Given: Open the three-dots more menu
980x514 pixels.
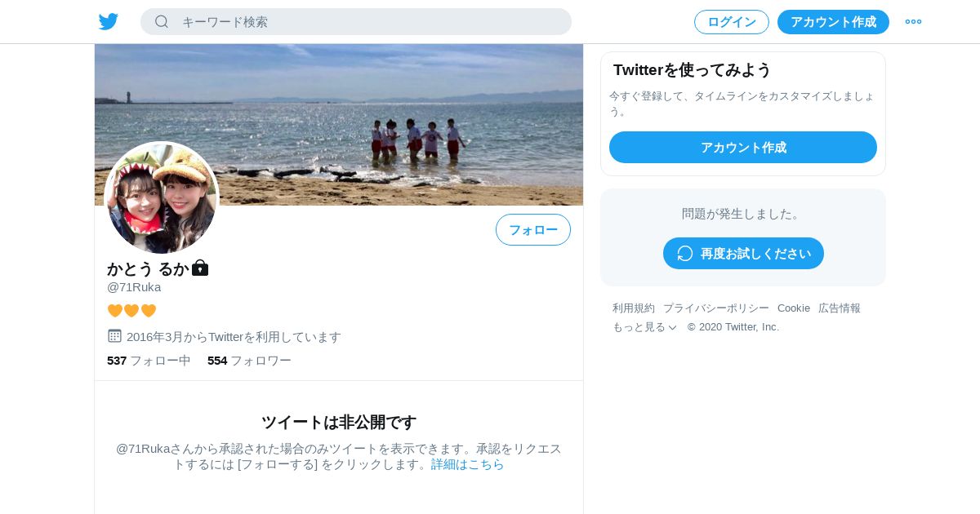Looking at the screenshot, I should pyautogui.click(x=913, y=22).
